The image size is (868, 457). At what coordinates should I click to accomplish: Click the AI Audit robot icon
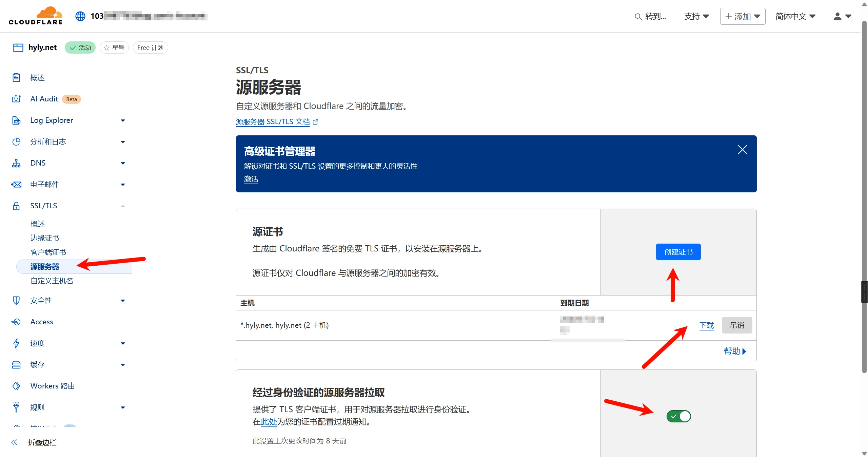16,99
